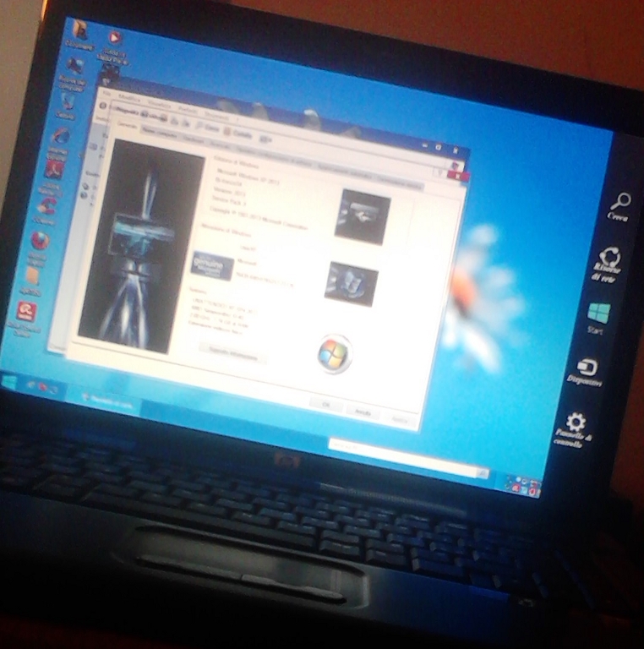Open Pannello di controllo gear charm
This screenshot has width=644, height=649.
576,423
